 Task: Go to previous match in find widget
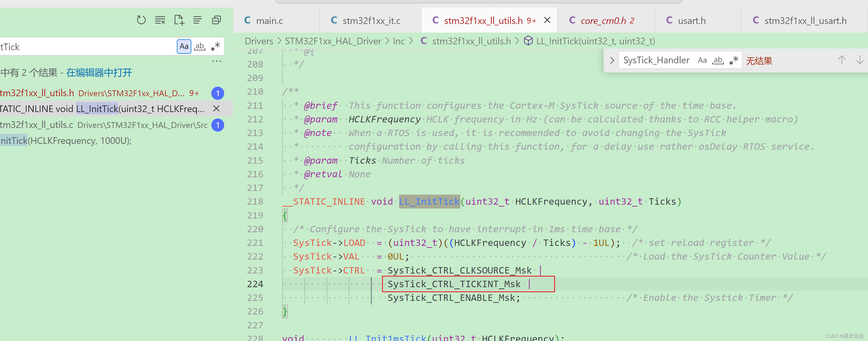(841, 61)
